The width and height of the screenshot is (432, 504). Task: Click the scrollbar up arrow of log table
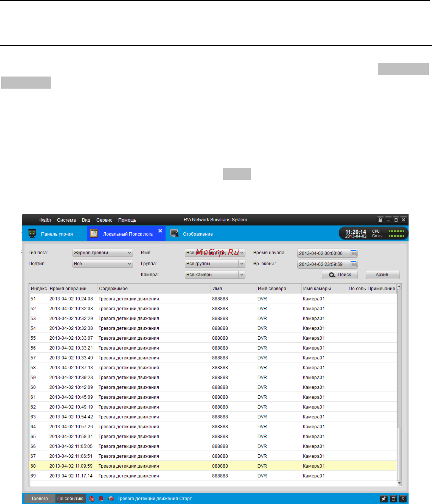coord(399,287)
